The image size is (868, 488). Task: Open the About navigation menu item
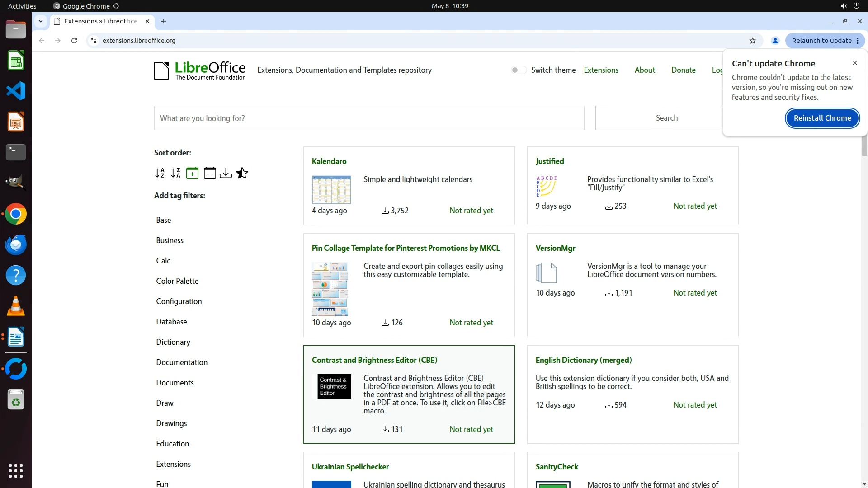pyautogui.click(x=644, y=70)
